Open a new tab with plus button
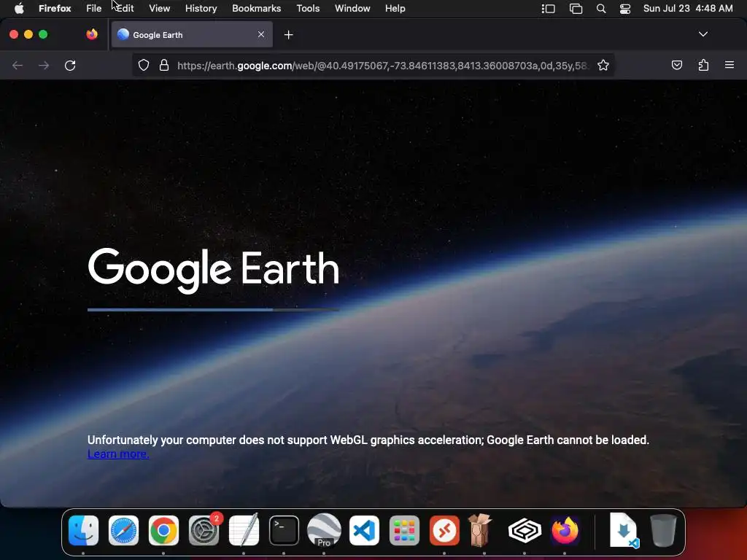 (x=288, y=35)
